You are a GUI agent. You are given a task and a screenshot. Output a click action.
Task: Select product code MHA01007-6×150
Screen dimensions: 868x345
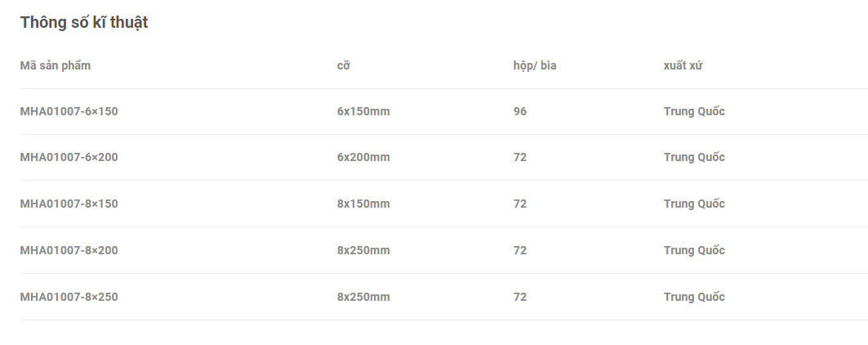coord(69,111)
